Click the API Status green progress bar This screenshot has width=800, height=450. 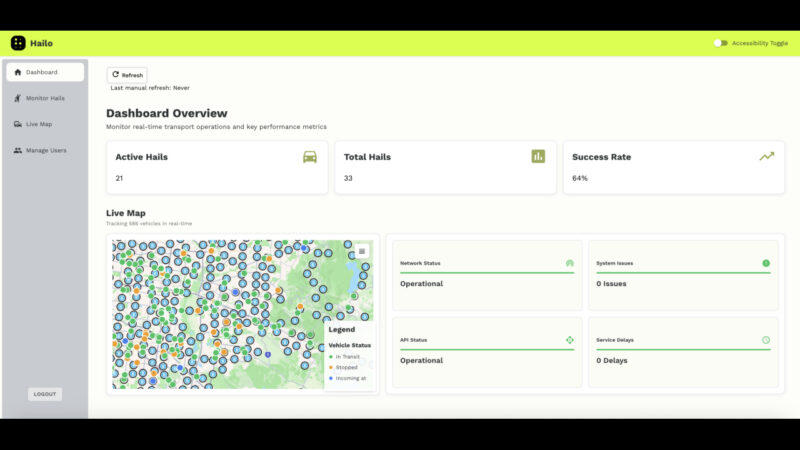tap(487, 349)
